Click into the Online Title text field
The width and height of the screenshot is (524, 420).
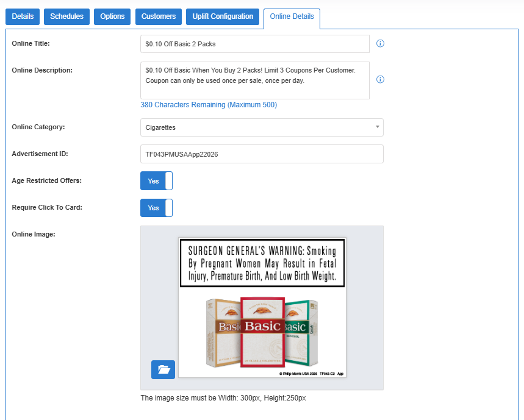tap(254, 44)
